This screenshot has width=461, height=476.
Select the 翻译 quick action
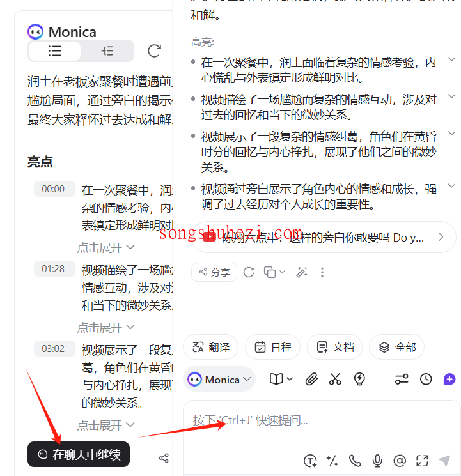211,347
